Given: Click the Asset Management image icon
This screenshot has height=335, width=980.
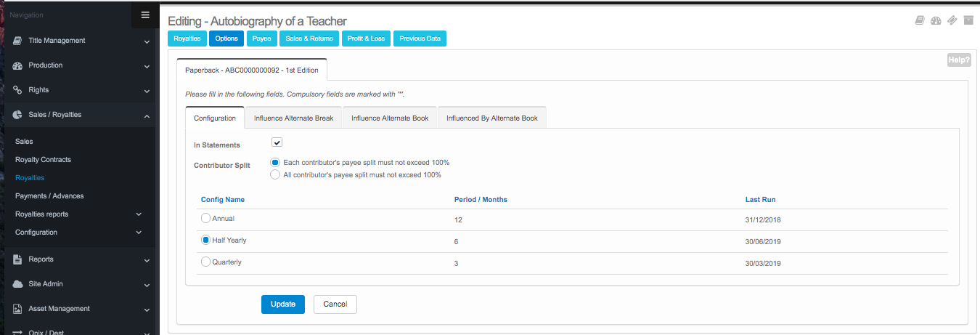Looking at the screenshot, I should [17, 309].
